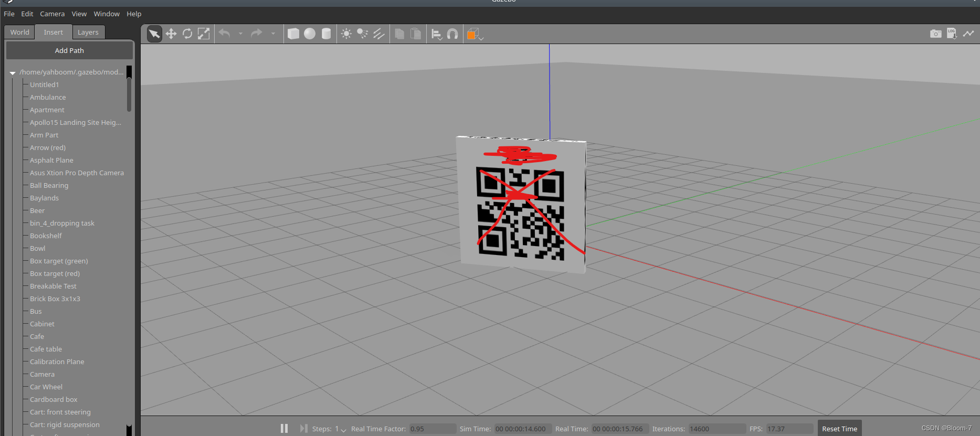Insert a sphere shape

click(x=310, y=34)
